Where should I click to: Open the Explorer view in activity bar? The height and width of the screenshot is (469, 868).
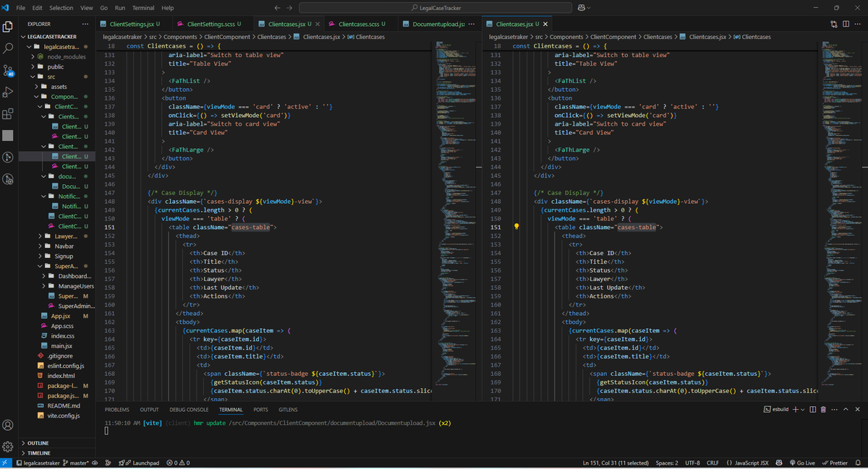[9, 27]
